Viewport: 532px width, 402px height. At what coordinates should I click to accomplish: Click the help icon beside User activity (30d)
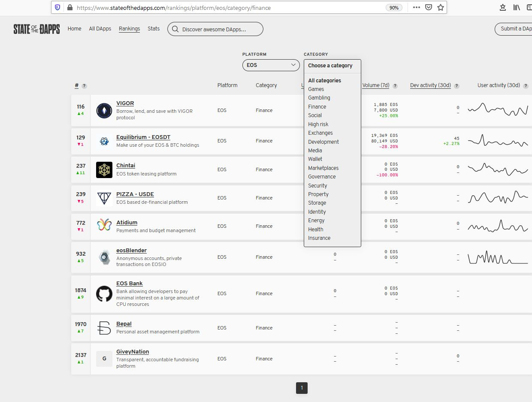coord(526,86)
